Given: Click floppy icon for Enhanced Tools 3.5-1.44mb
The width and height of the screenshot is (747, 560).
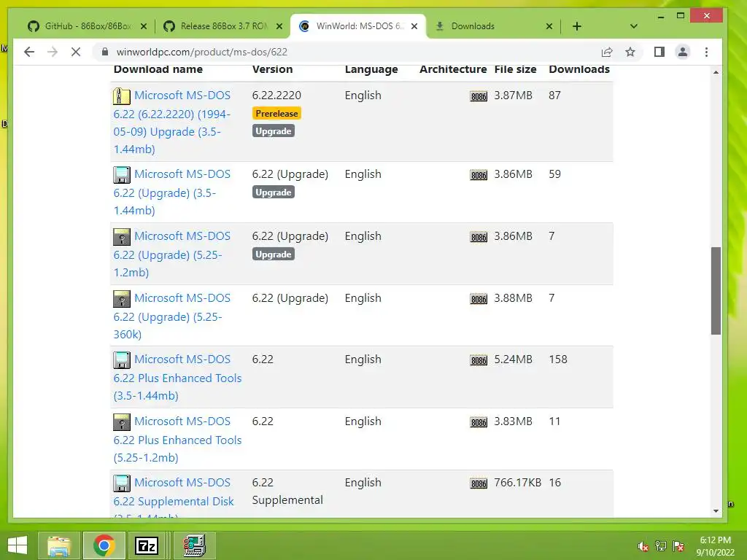Looking at the screenshot, I should pyautogui.click(x=122, y=360).
